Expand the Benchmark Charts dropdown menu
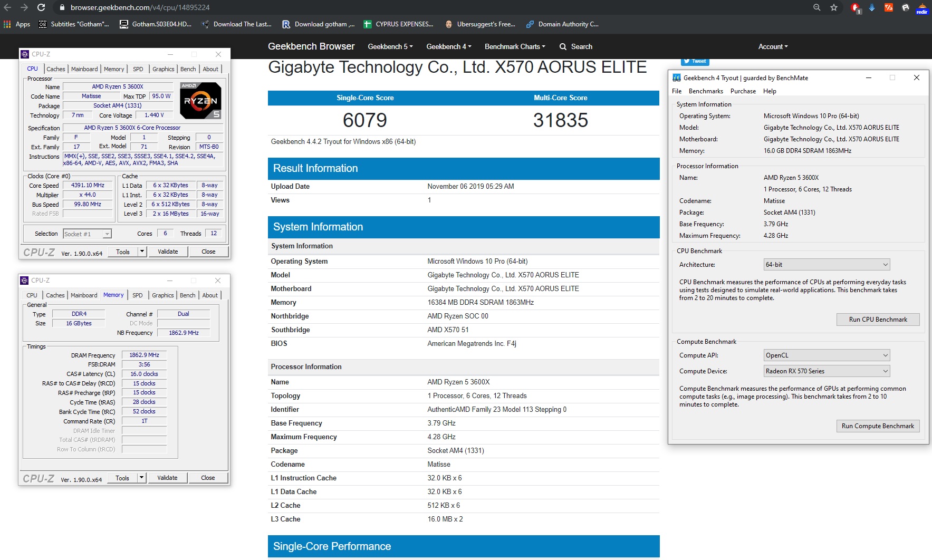 515,47
